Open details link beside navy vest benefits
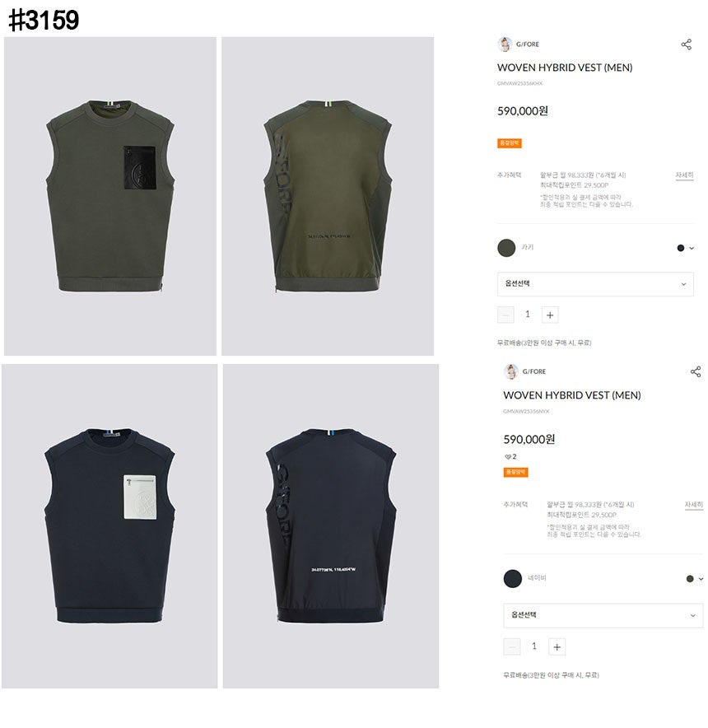708x728 pixels. [694, 505]
